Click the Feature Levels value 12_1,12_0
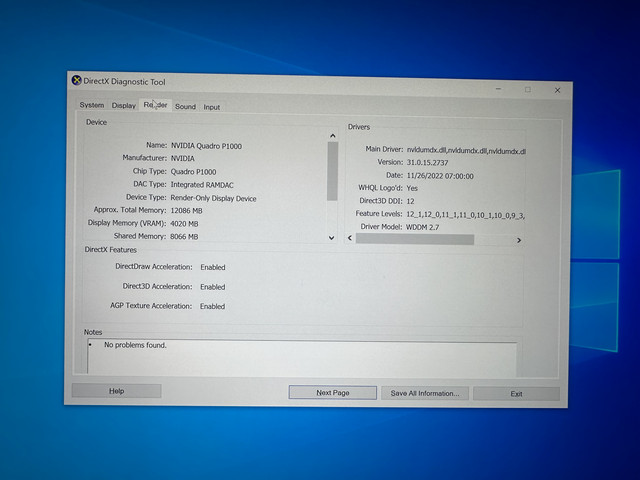Viewport: 640px width, 480px height. 465,215
